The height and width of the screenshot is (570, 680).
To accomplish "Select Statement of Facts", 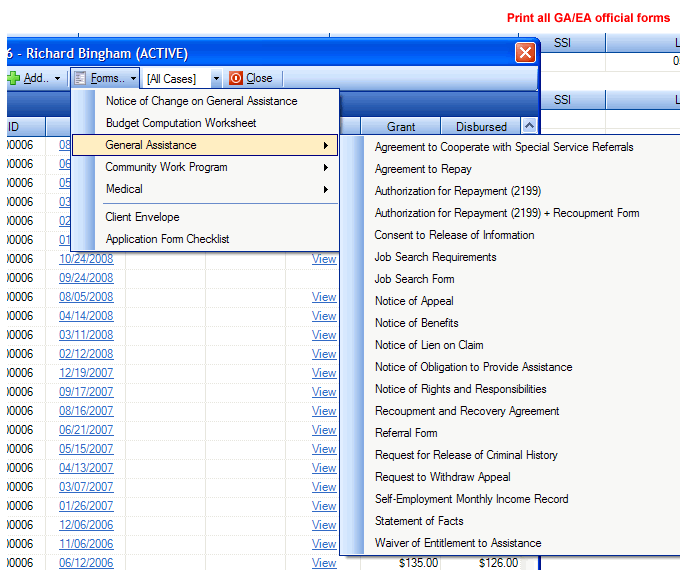I will tap(419, 521).
